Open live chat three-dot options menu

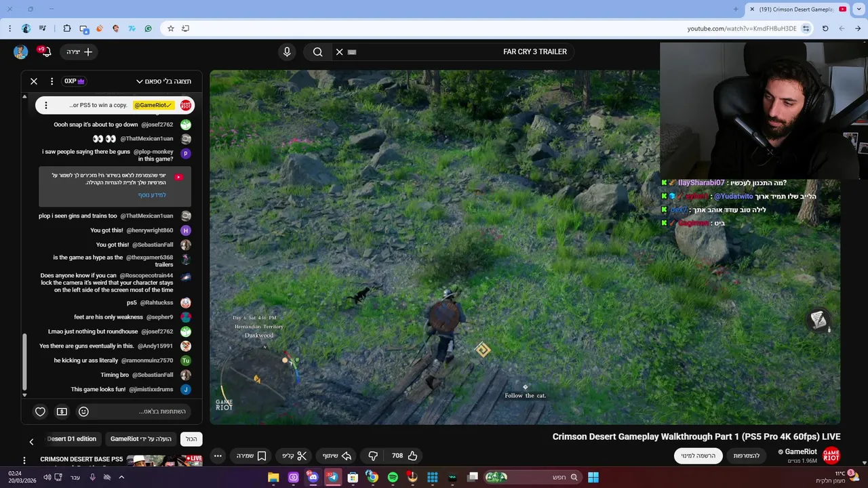52,81
